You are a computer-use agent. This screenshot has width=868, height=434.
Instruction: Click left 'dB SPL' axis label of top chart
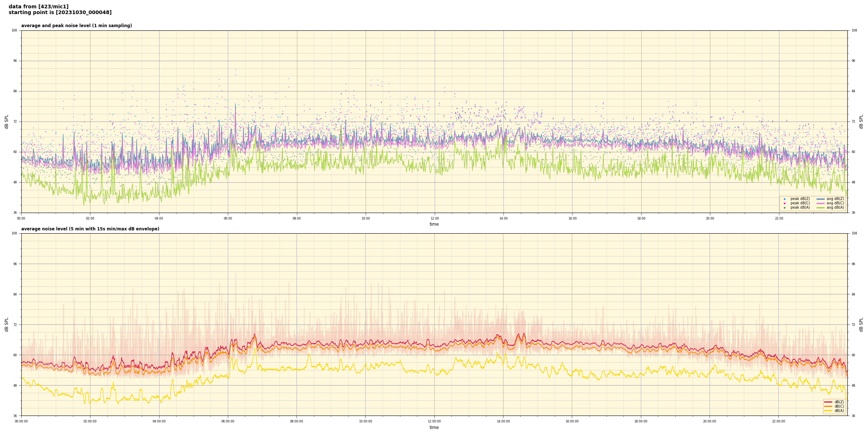point(7,122)
